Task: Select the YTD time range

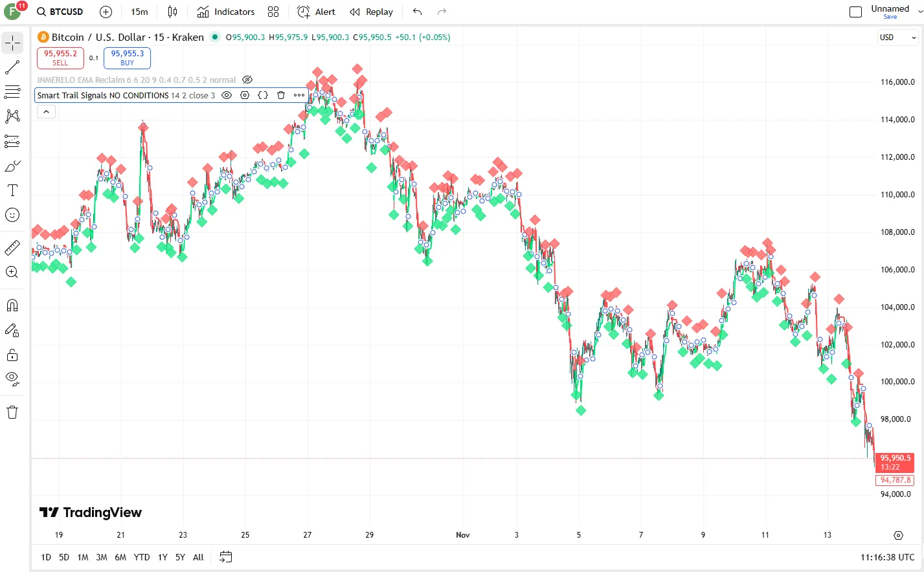Action: tap(141, 557)
